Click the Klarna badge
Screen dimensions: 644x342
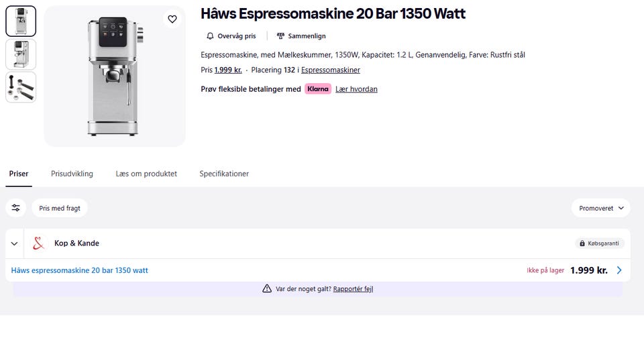click(318, 89)
